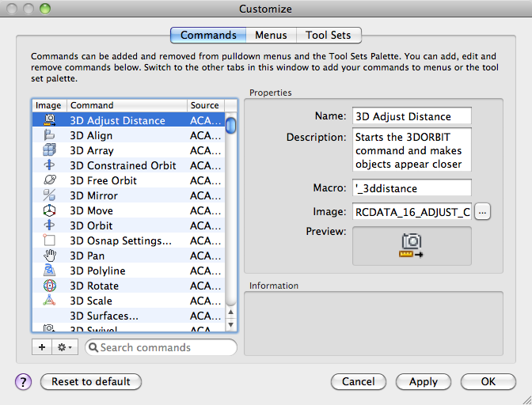Click the command list scrollbar thumb

231,127
